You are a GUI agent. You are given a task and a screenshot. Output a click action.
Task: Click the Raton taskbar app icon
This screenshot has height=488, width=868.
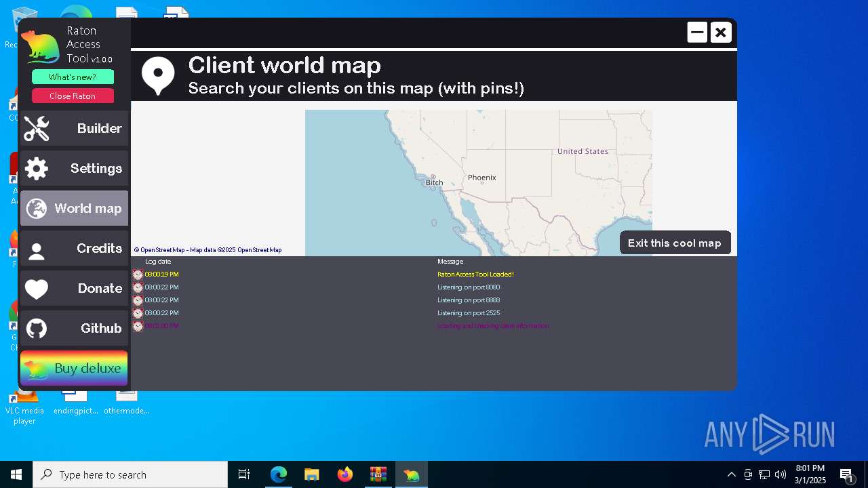411,474
